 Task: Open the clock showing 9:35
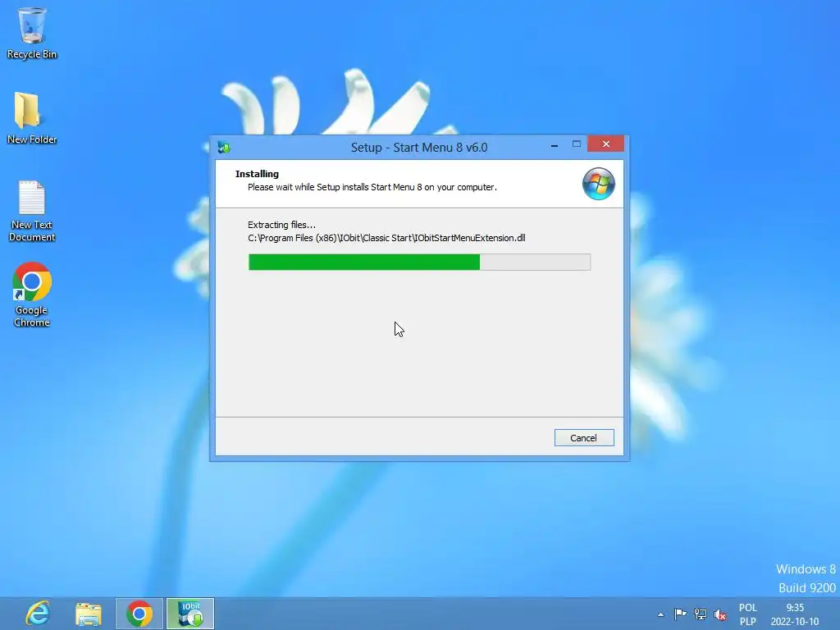click(x=795, y=614)
